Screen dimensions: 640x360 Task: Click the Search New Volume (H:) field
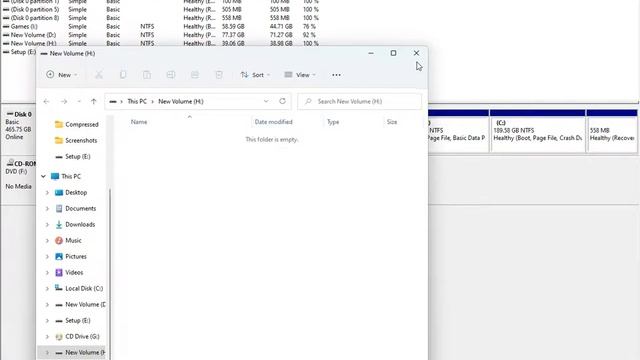click(x=360, y=101)
